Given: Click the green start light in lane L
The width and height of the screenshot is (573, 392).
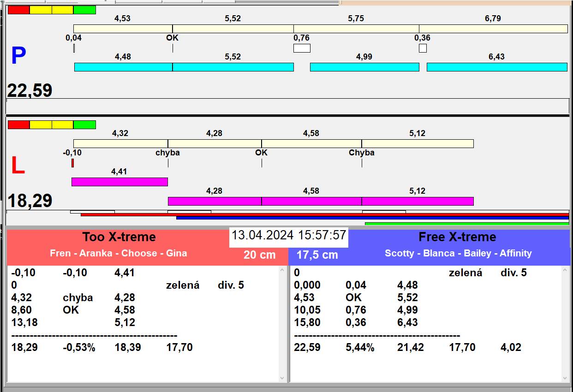Looking at the screenshot, I should tap(84, 125).
